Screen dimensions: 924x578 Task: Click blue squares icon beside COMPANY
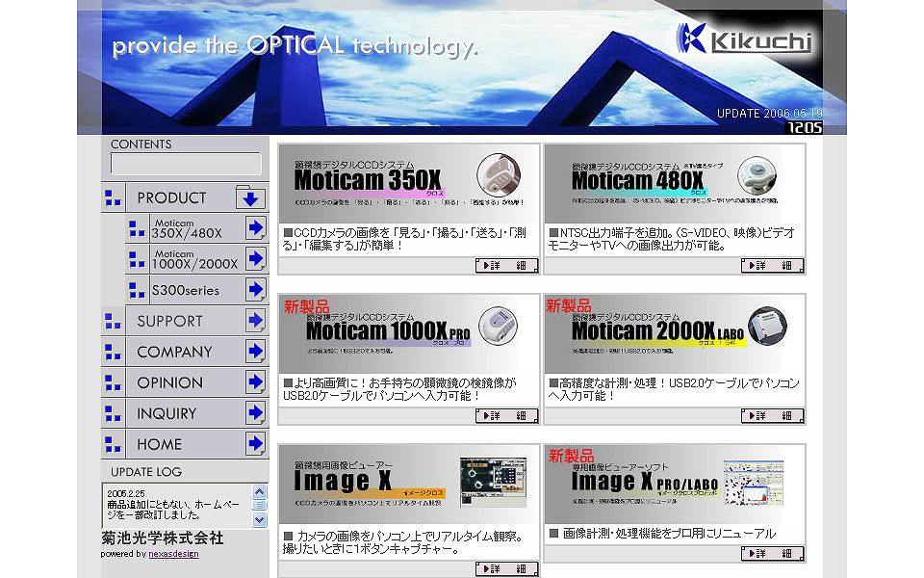click(x=113, y=352)
